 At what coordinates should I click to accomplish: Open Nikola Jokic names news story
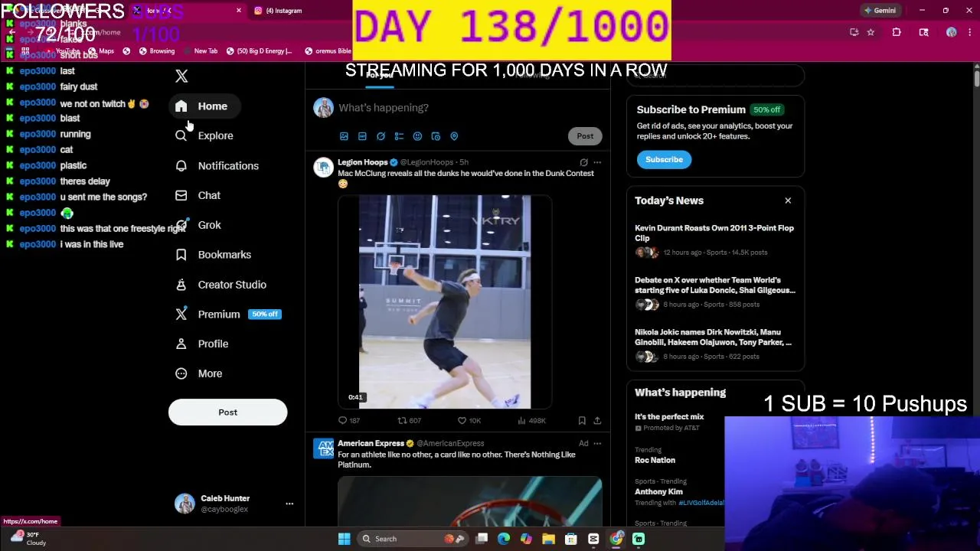715,344
